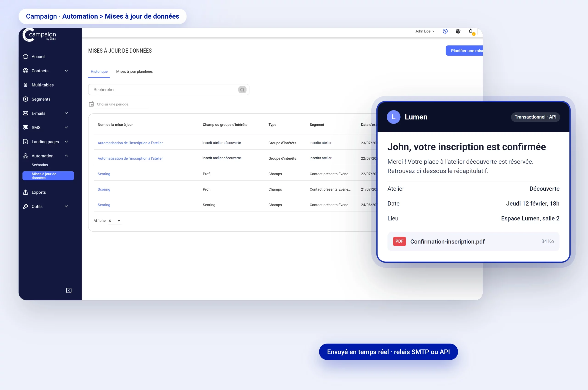Image resolution: width=588 pixels, height=390 pixels.
Task: Expand the SMS menu chevron
Action: coord(66,127)
